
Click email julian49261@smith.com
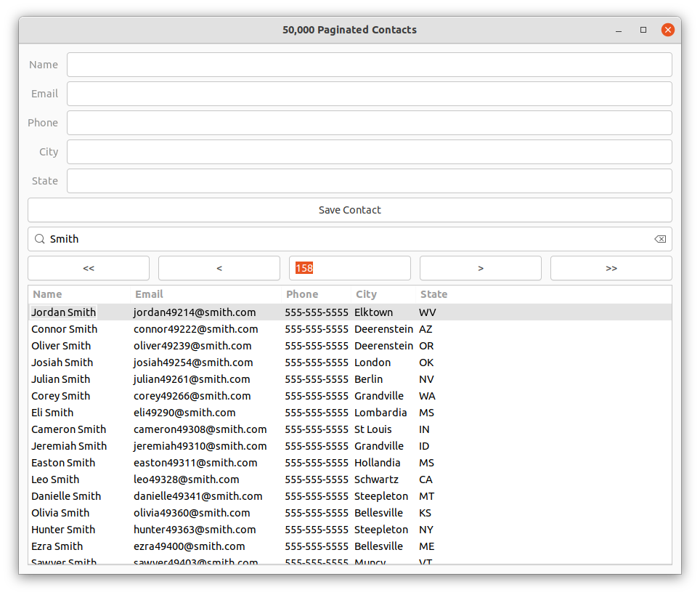coord(192,379)
